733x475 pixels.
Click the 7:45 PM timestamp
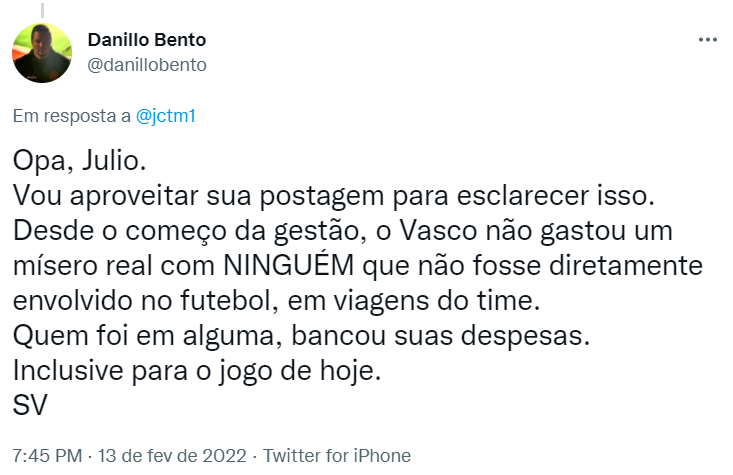pyautogui.click(x=47, y=455)
